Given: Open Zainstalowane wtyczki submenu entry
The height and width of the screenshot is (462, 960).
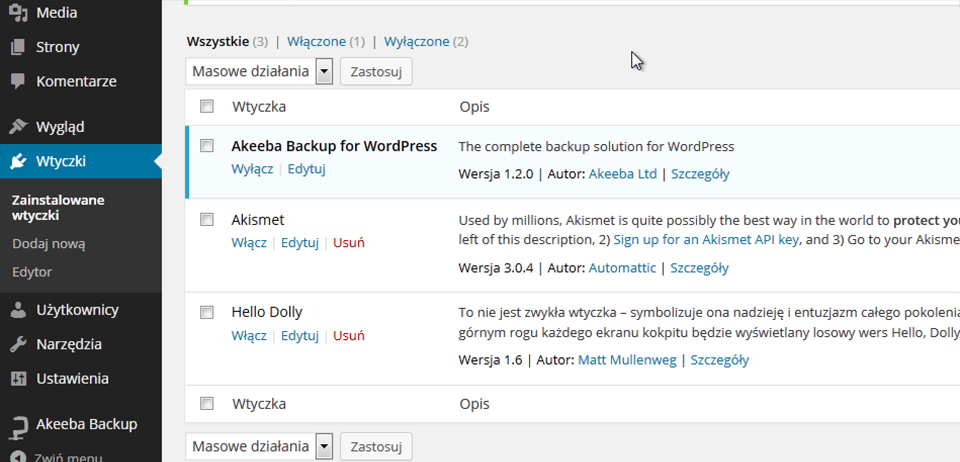Looking at the screenshot, I should [x=58, y=208].
